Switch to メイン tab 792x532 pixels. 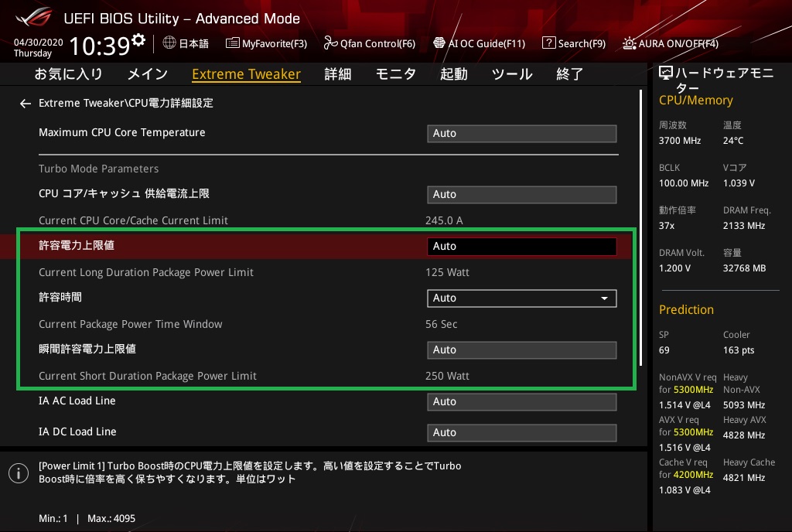[x=148, y=74]
